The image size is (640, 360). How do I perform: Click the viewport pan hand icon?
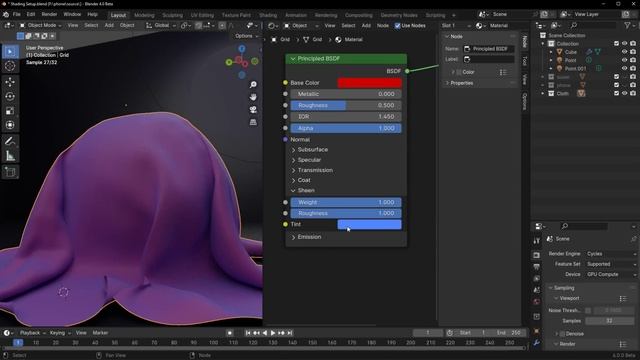pyautogui.click(x=253, y=97)
